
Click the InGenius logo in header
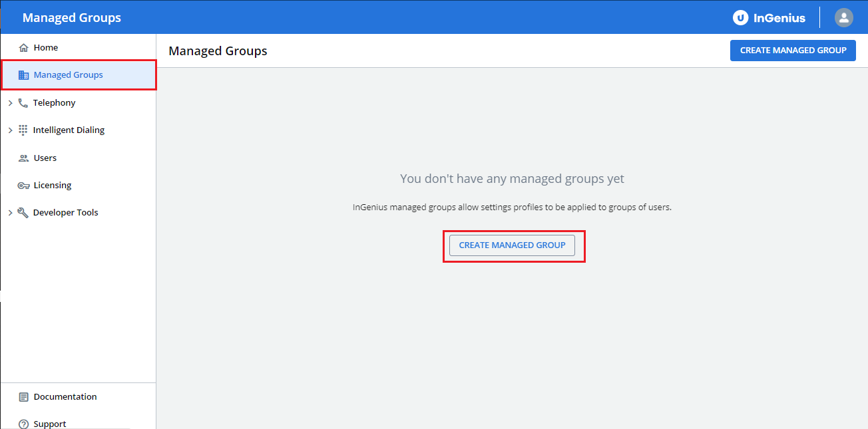(769, 18)
